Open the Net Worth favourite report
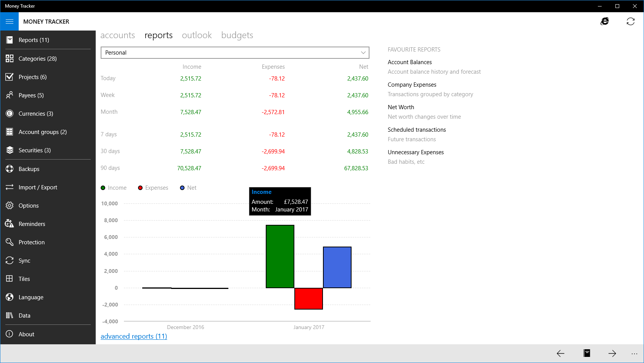 [401, 107]
